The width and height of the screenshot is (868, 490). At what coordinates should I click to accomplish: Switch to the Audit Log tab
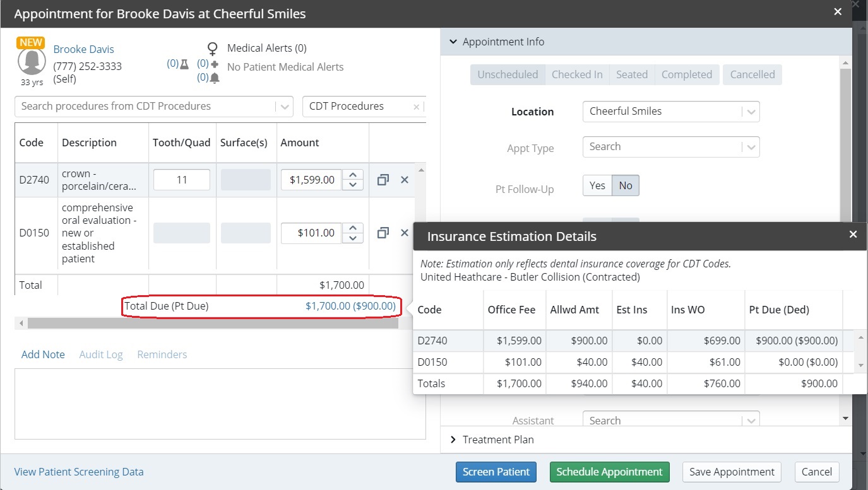pyautogui.click(x=101, y=354)
